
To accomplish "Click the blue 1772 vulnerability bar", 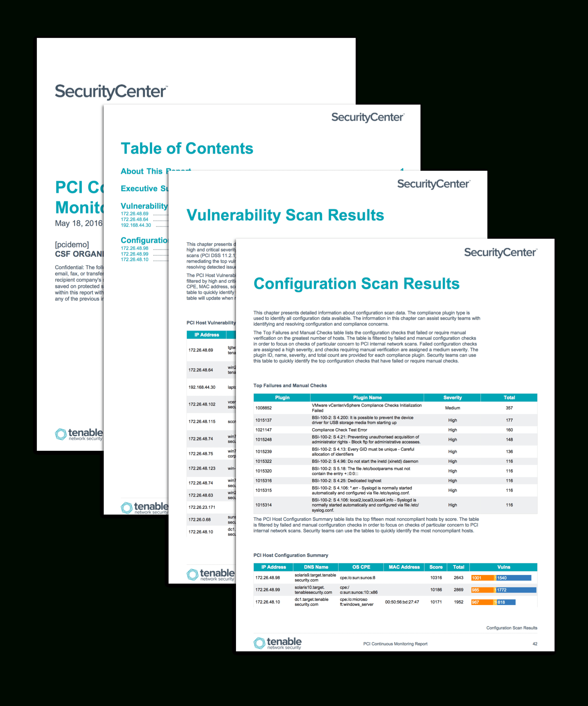I will click(x=516, y=590).
